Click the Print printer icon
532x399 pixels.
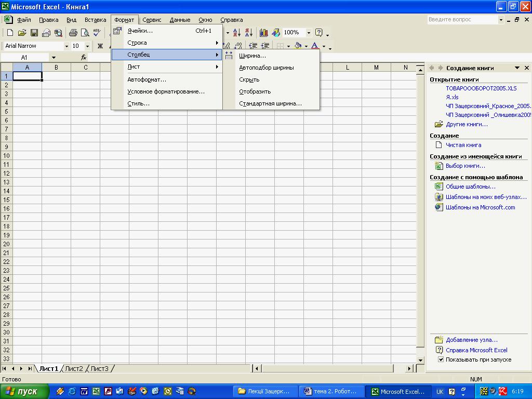(x=73, y=33)
